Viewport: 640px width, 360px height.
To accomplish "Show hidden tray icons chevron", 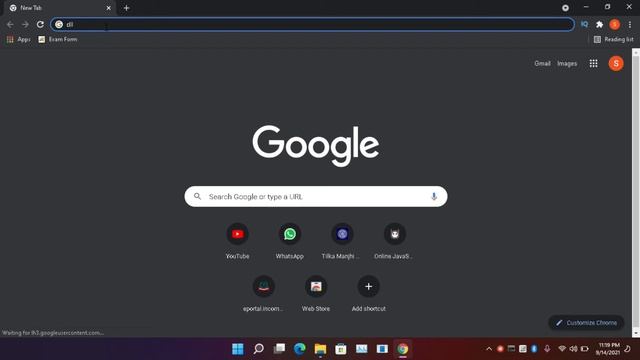I will tap(489, 349).
